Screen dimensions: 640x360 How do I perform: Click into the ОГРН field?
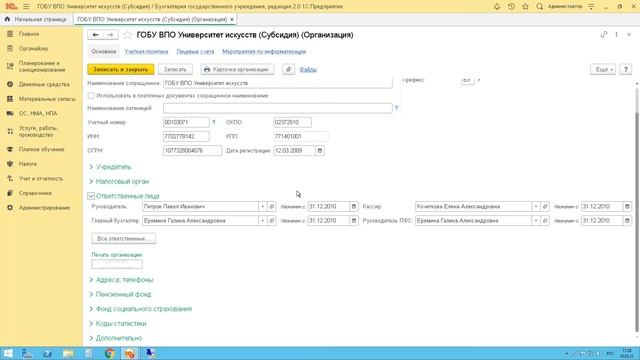click(x=192, y=151)
